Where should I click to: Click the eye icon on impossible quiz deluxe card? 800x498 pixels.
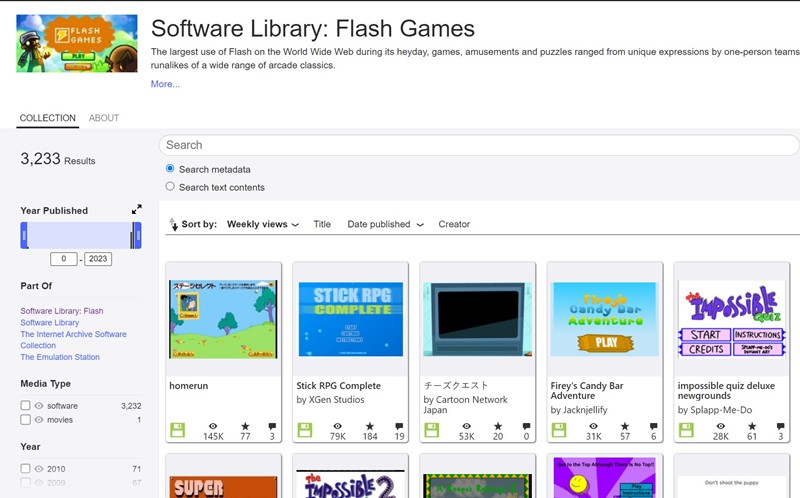720,426
